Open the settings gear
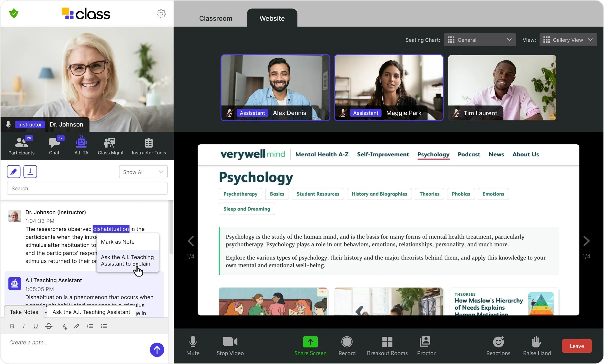The image size is (604, 364). (x=161, y=14)
